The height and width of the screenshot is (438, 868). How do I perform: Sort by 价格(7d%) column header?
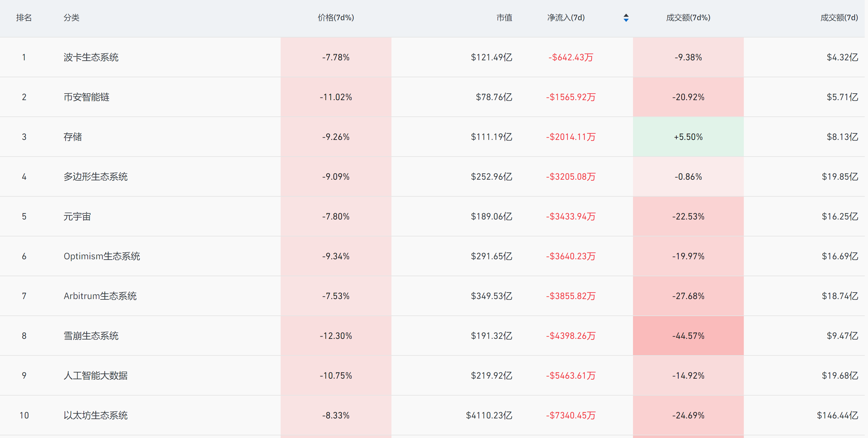(x=336, y=18)
